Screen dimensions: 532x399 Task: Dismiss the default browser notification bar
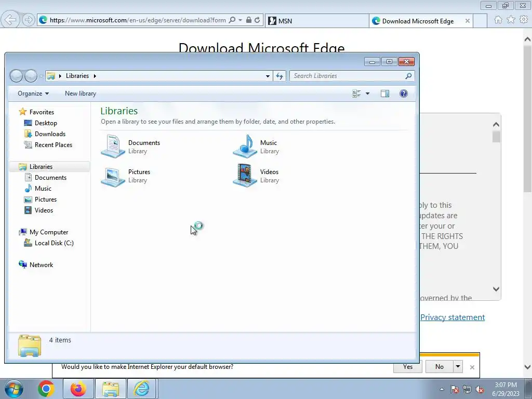tap(472, 367)
